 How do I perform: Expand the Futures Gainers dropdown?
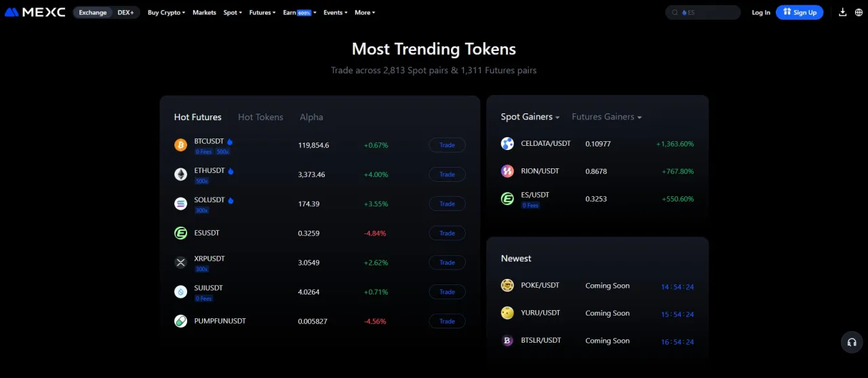click(606, 117)
